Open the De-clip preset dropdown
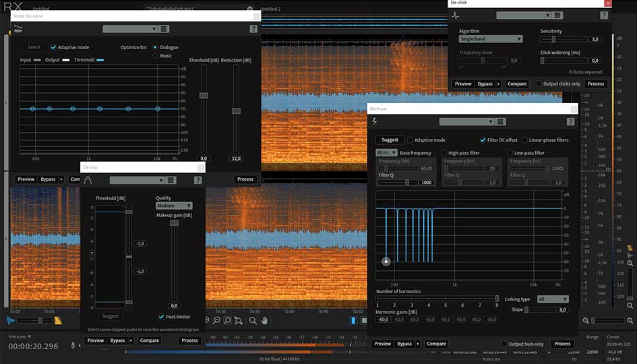The image size is (637, 364). 138,180
